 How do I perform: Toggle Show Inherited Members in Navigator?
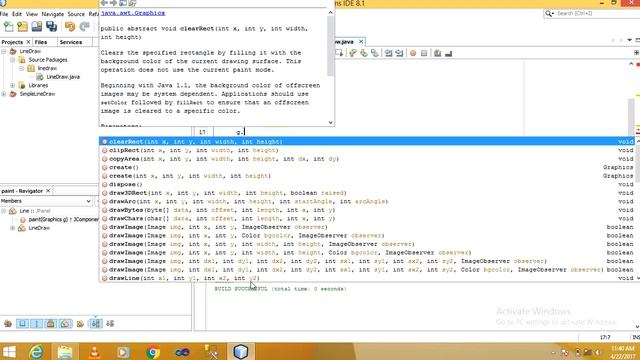(8, 324)
